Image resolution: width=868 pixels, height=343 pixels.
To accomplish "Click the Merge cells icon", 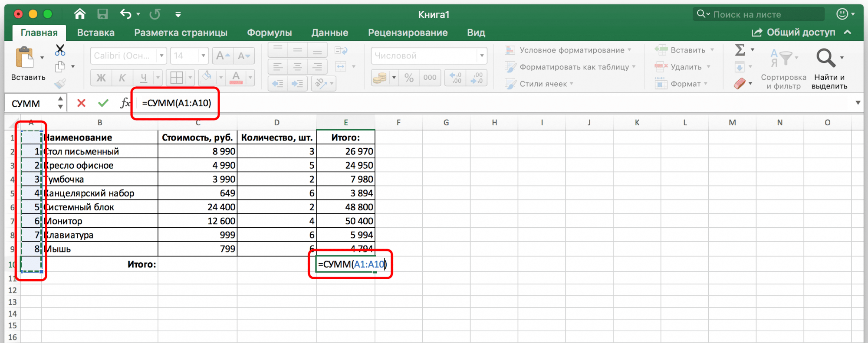I will point(341,66).
